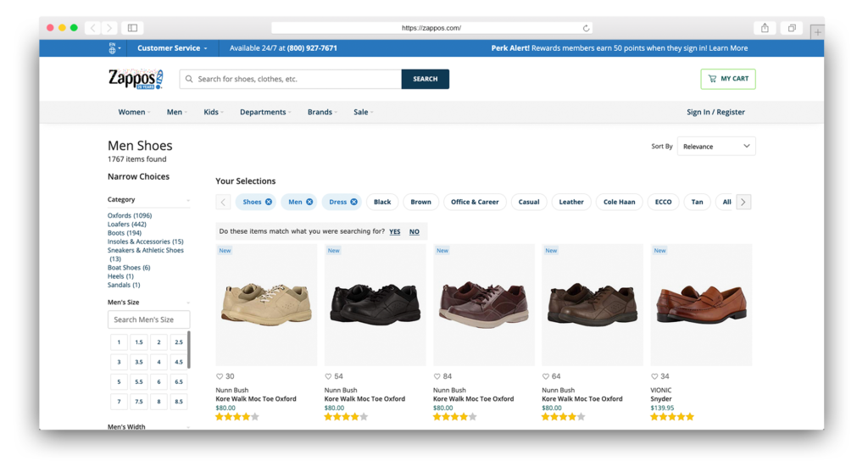Reload the page with refresh icon
The height and width of the screenshot is (461, 868).
click(x=586, y=28)
